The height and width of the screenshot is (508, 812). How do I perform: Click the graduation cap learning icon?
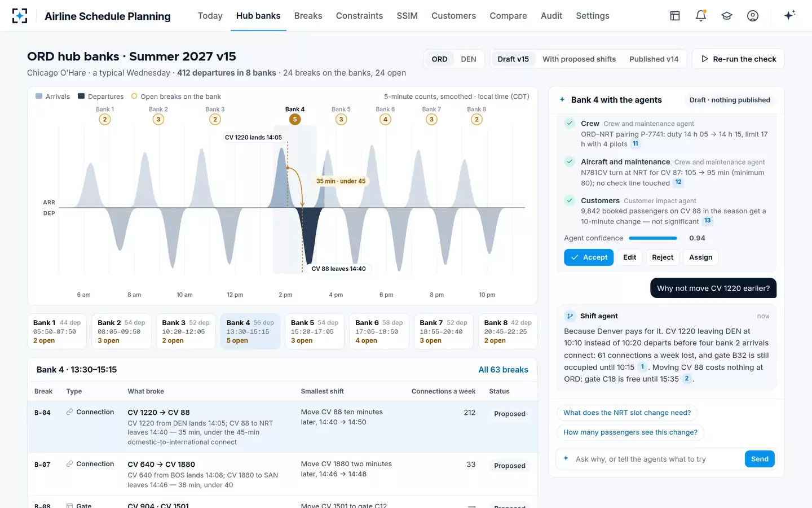click(x=727, y=16)
